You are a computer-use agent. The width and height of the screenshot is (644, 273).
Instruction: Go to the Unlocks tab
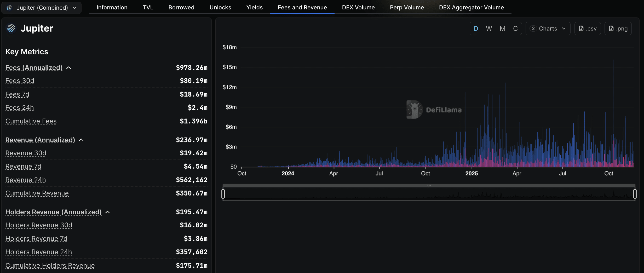[x=220, y=7]
